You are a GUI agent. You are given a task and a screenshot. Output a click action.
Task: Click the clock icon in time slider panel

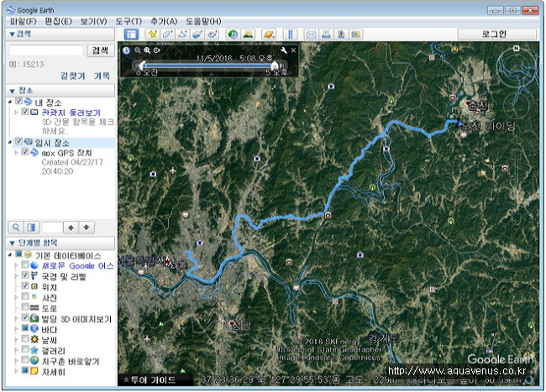pos(126,50)
